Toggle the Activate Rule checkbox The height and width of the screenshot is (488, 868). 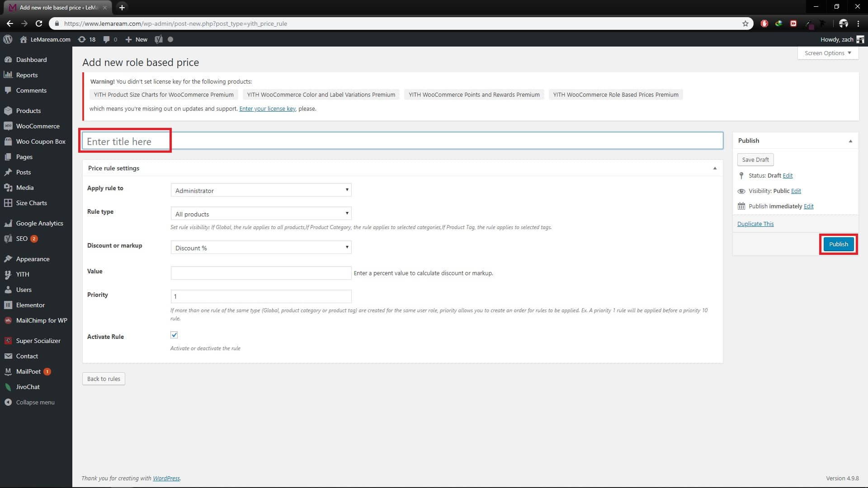pos(174,335)
